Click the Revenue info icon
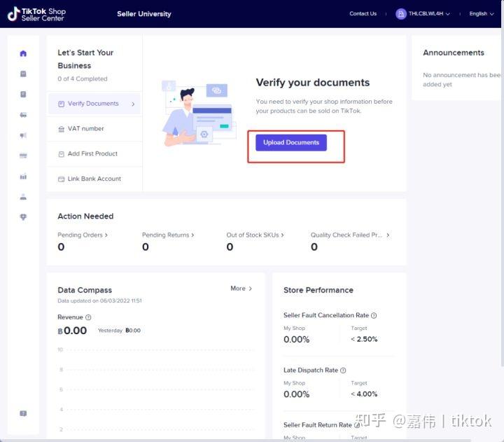The image size is (504, 442). [x=88, y=317]
